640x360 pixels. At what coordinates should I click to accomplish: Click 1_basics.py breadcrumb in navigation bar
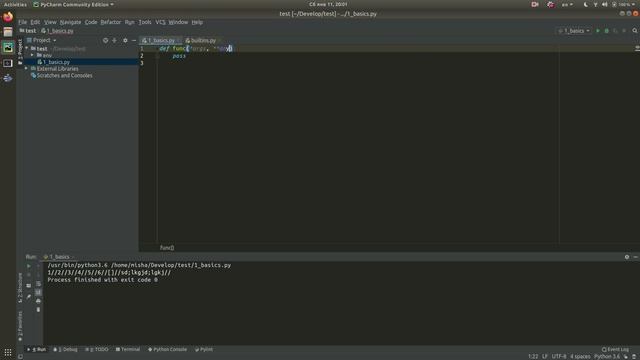[x=57, y=31]
